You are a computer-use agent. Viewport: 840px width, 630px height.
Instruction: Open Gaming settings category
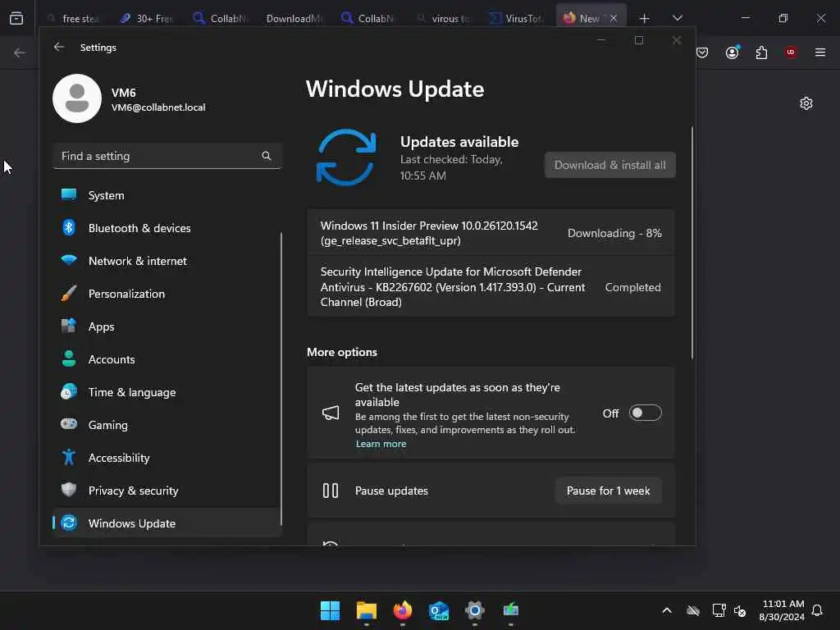[167, 425]
